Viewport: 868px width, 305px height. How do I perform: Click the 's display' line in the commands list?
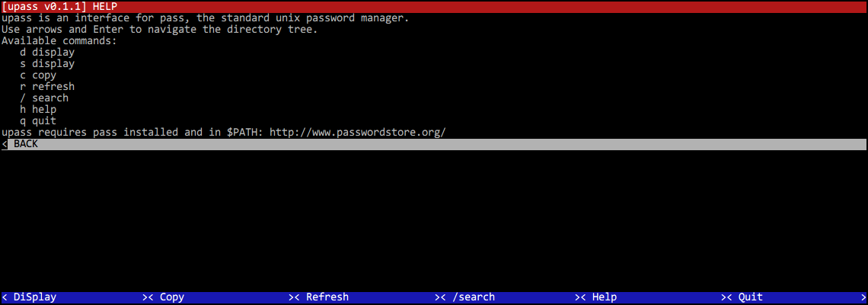tap(47, 64)
